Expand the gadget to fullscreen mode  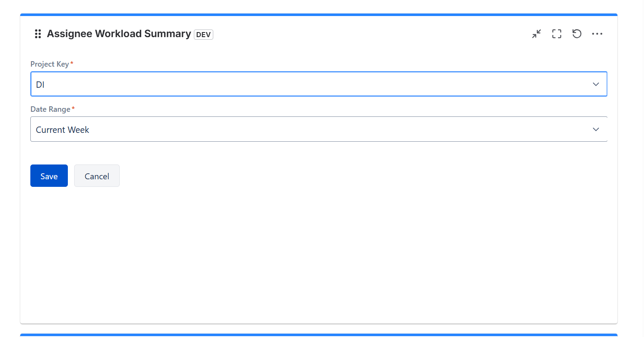(556, 34)
